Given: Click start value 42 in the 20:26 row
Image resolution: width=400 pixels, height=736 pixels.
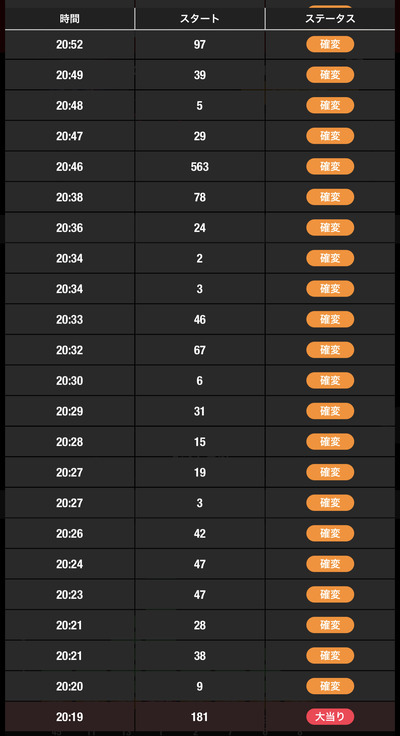Looking at the screenshot, I should [x=200, y=534].
